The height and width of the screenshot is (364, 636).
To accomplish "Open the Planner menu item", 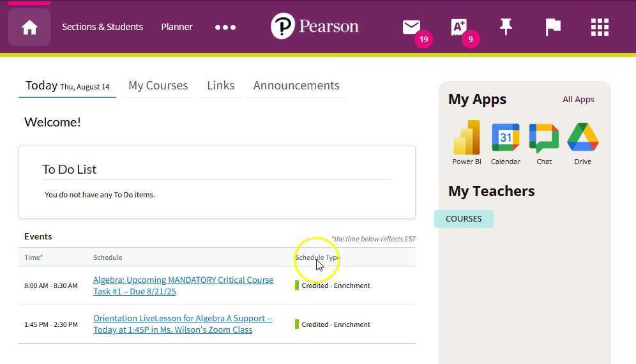I will point(177,27).
